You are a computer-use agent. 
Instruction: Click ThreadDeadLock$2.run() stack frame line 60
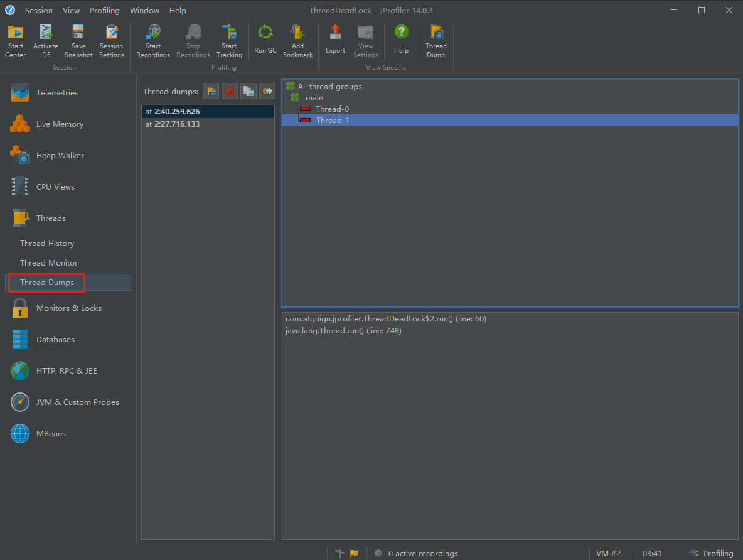click(x=386, y=319)
